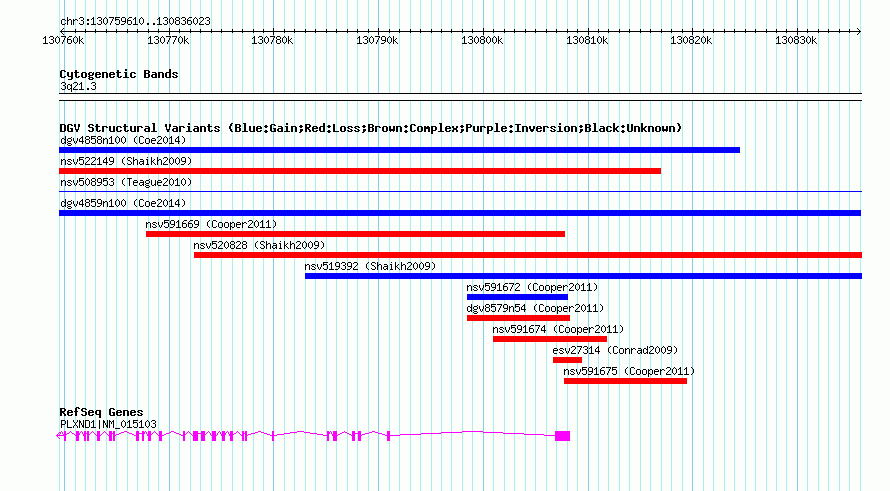Open the nsv591674 (Cooper2011) red bar

pyautogui.click(x=550, y=339)
